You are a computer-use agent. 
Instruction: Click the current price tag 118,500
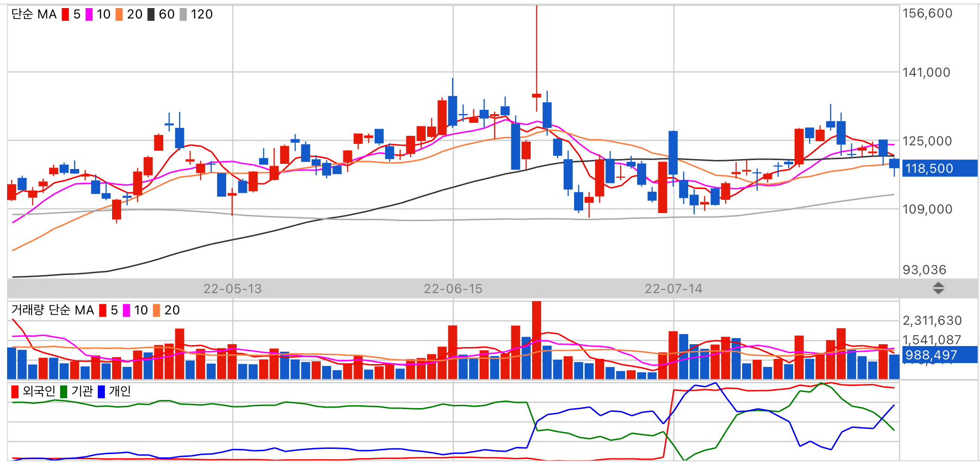pyautogui.click(x=939, y=169)
